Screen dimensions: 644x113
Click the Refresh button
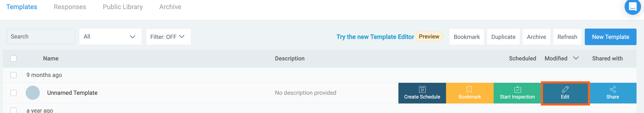coord(567,37)
